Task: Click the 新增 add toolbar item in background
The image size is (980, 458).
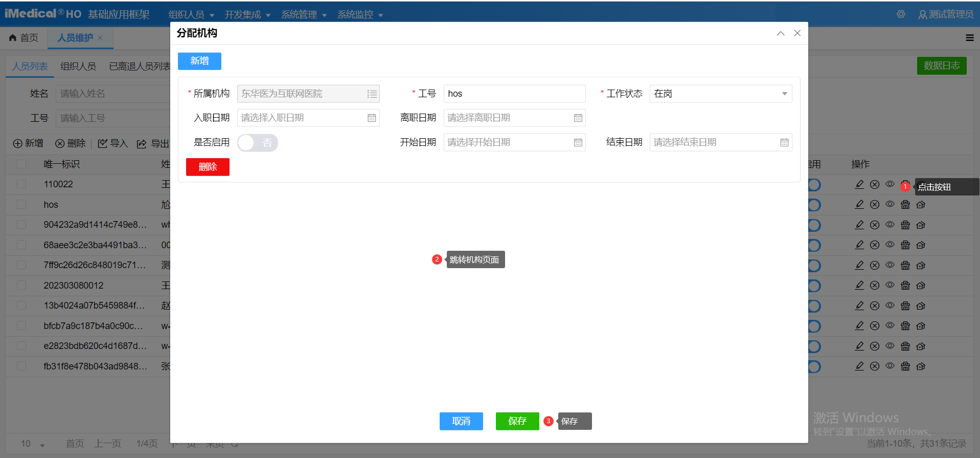Action: [x=28, y=143]
